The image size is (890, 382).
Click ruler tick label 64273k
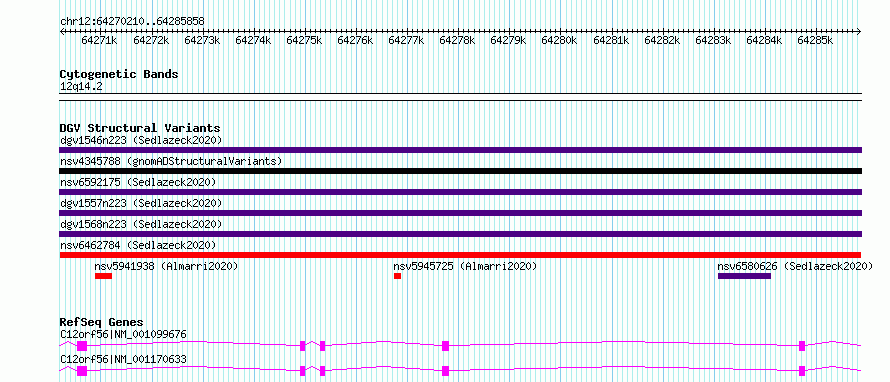pos(202,40)
